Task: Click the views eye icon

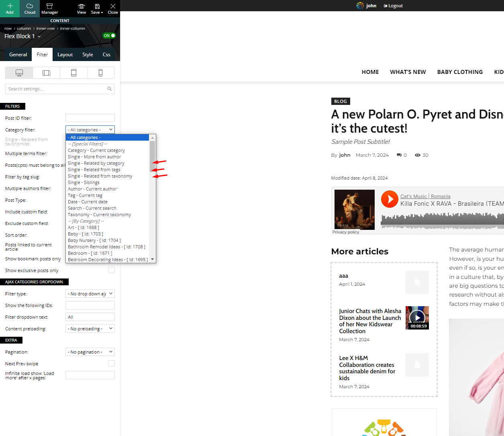Action: click(418, 155)
